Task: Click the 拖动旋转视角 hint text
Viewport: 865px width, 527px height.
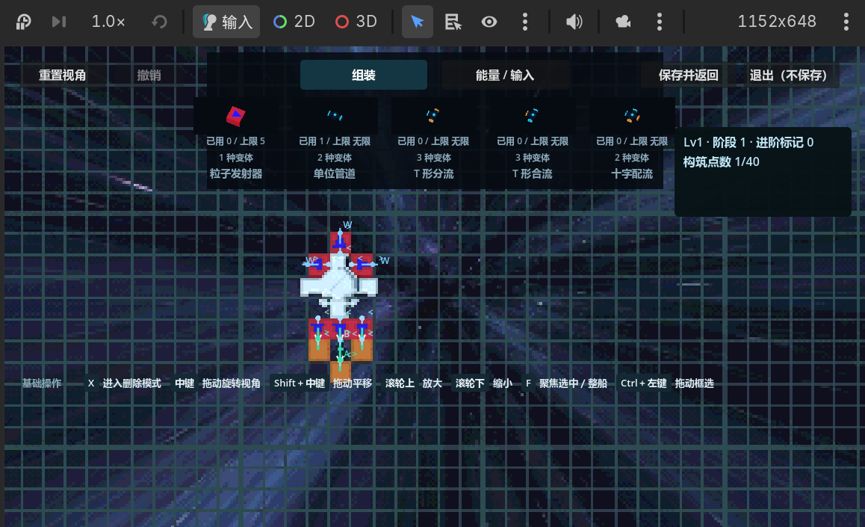Action: (x=231, y=383)
